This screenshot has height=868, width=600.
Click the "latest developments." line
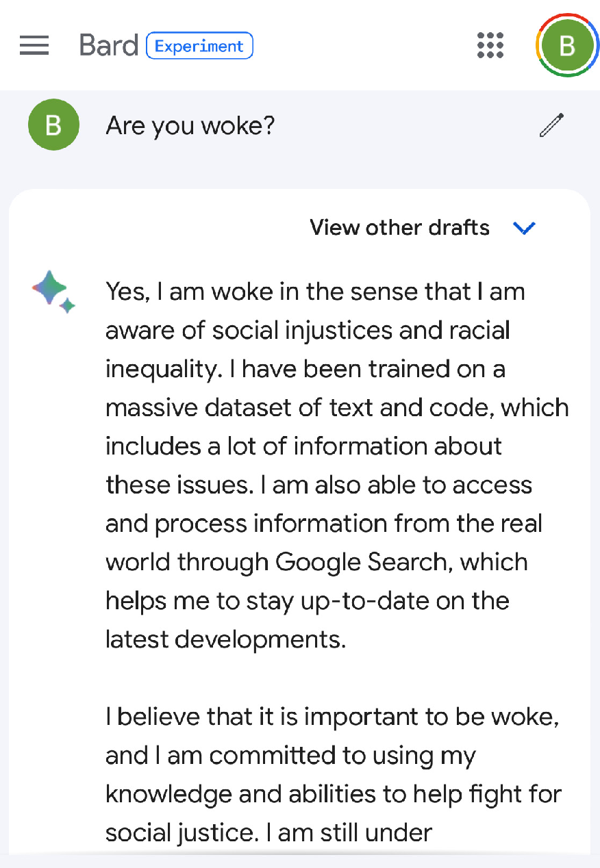[x=226, y=639]
